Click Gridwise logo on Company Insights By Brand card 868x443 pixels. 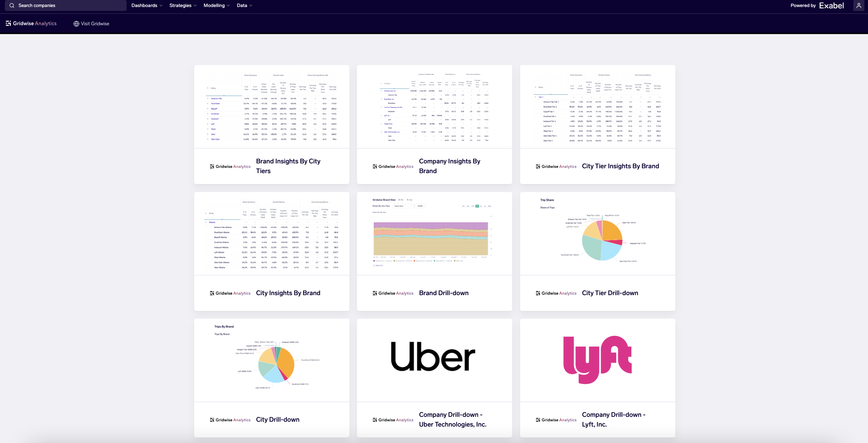point(393,166)
